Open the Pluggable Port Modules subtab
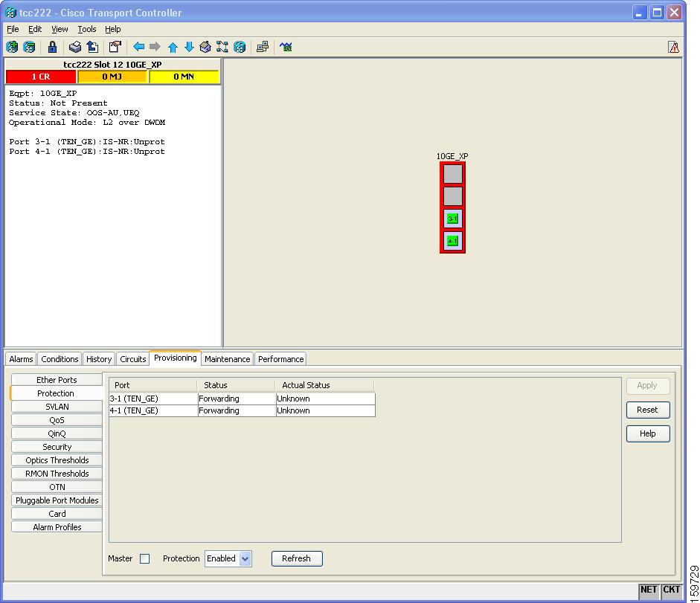The height and width of the screenshot is (603, 700). point(57,500)
